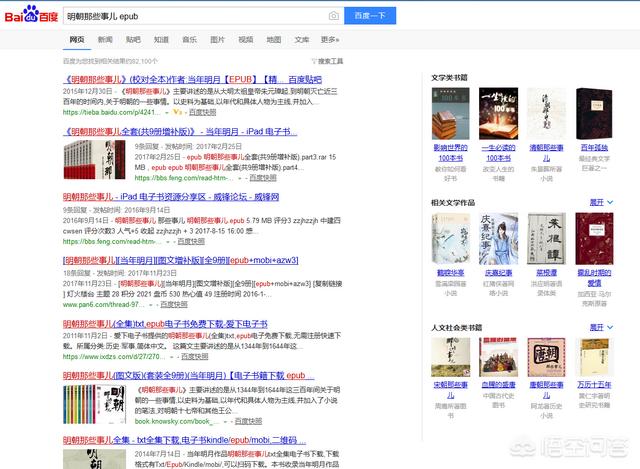
Task: Open the 搜索工具 filter
Action: click(327, 61)
